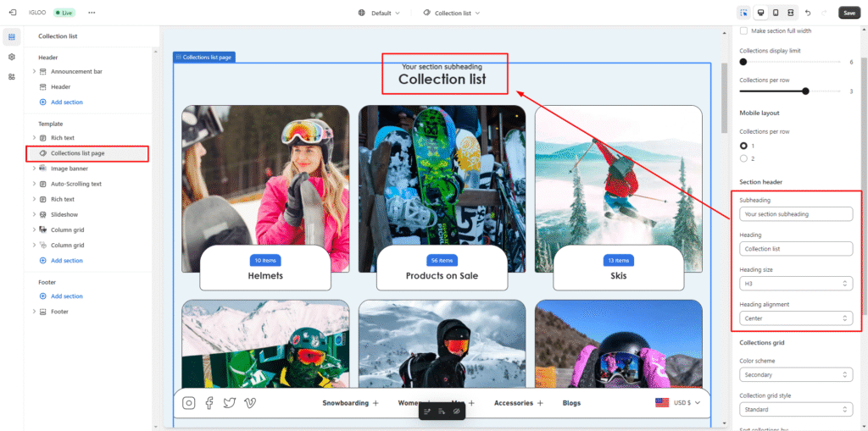Screen dimensions: 868x431
Task: Open the three-dot more actions menu
Action: point(92,13)
